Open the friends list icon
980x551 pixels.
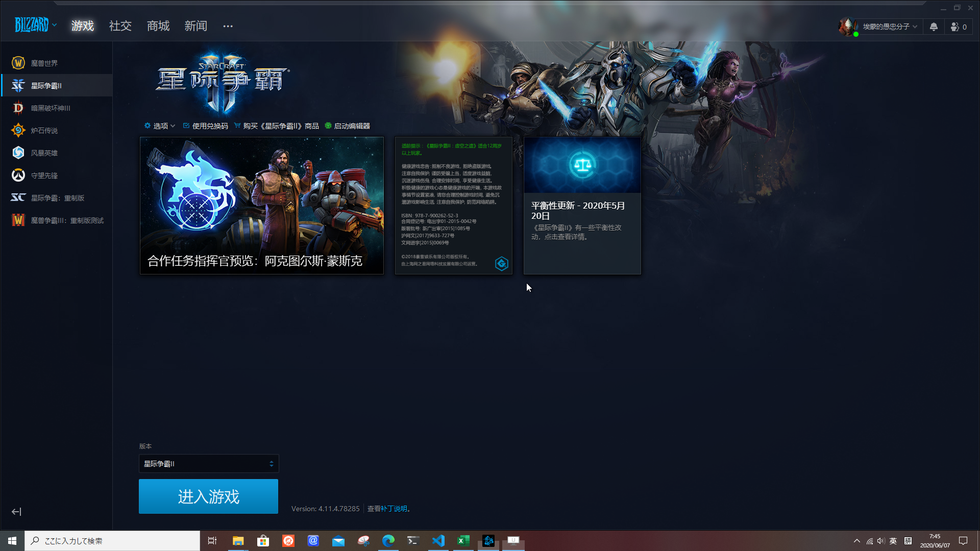[x=955, y=27]
